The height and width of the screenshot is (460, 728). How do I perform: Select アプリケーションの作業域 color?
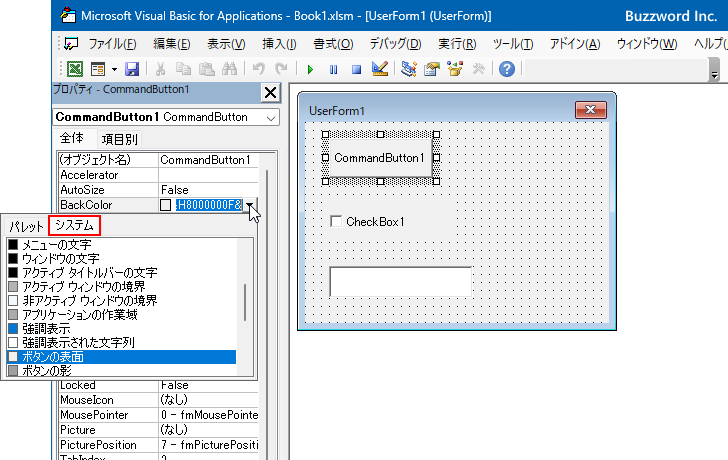pos(122,315)
